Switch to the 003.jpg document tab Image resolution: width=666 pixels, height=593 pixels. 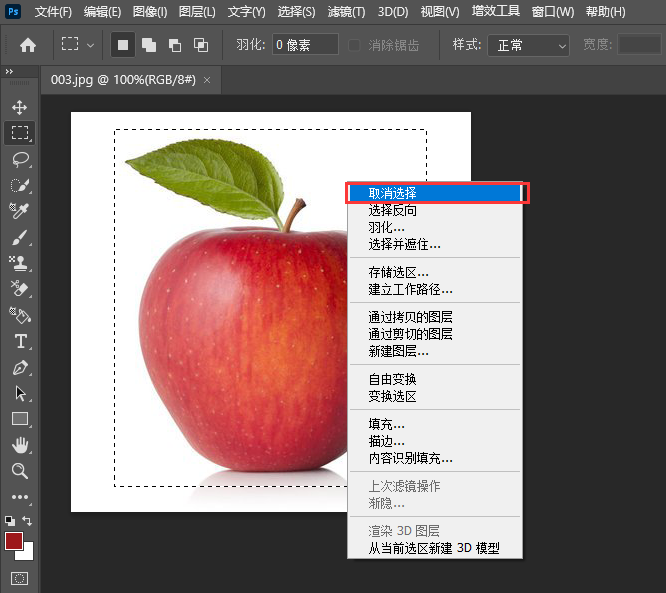tap(123, 80)
